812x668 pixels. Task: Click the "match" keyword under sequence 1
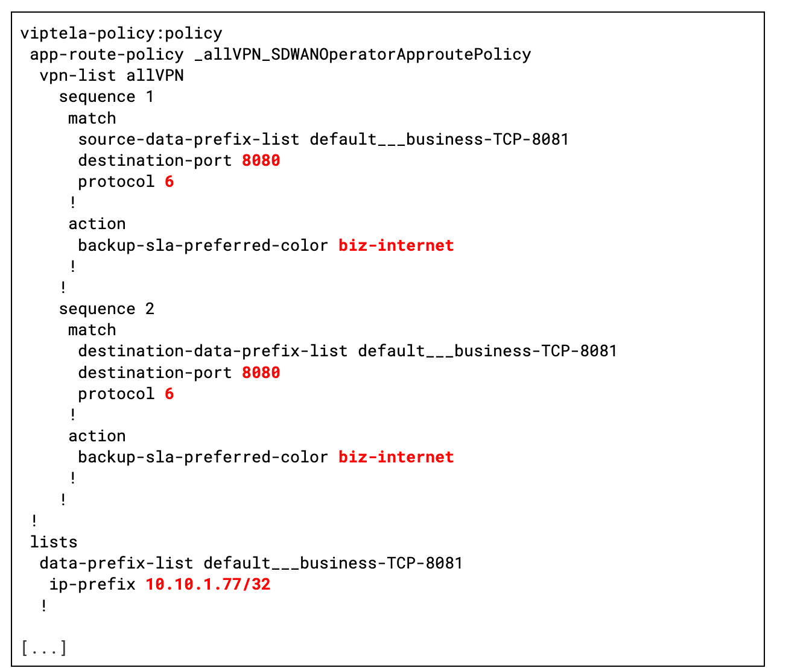point(92,118)
